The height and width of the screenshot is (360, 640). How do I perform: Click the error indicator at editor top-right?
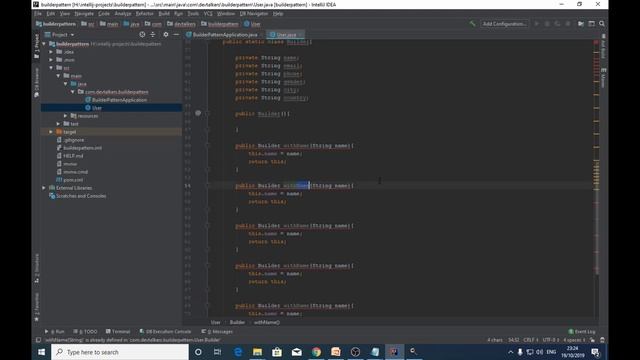(x=596, y=42)
